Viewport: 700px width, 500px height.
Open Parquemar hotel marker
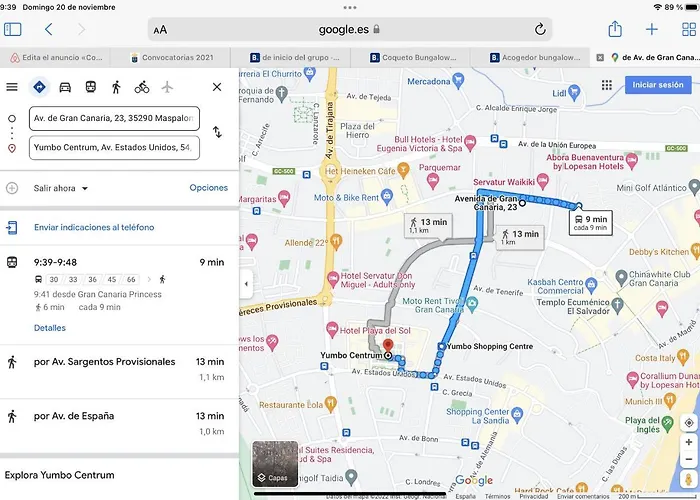point(433,181)
